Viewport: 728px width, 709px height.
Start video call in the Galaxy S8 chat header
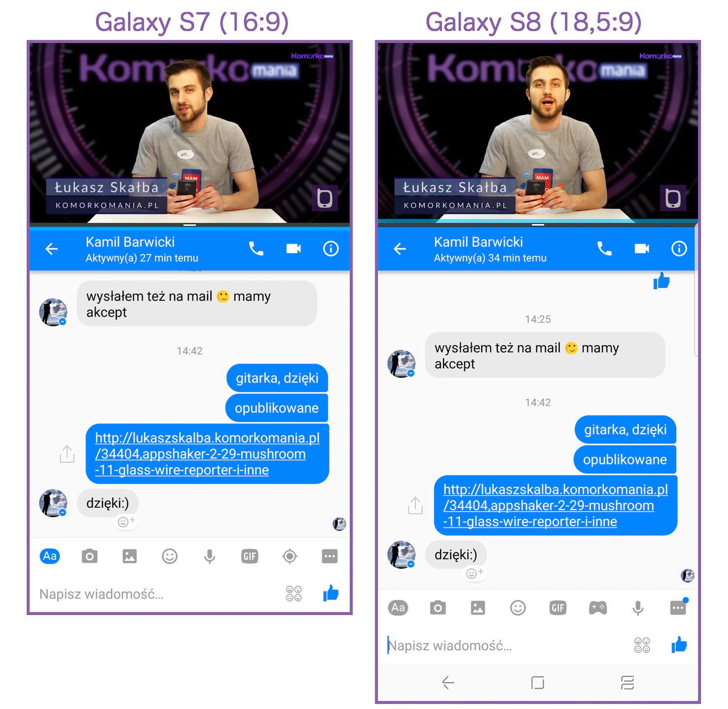coord(642,249)
